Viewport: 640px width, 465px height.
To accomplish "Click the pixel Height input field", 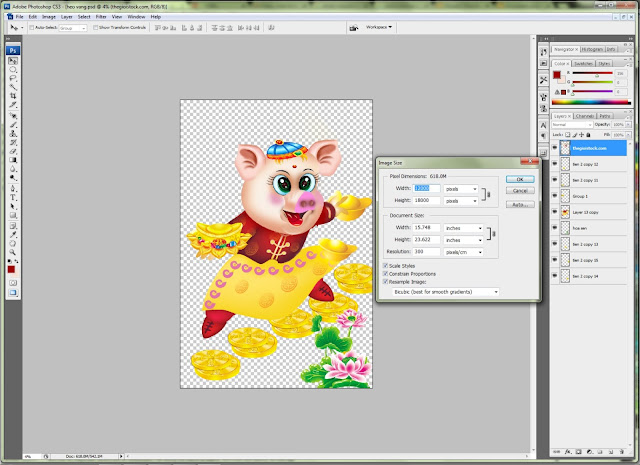I will [x=427, y=200].
